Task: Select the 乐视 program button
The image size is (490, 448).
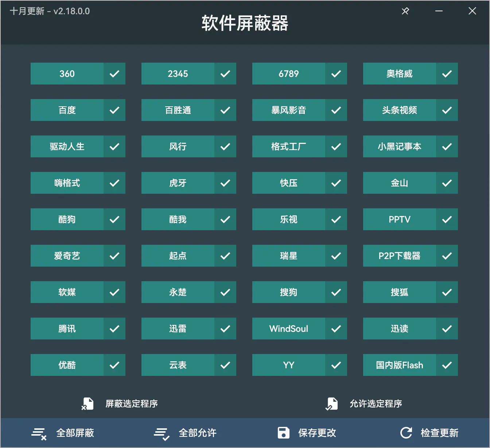Action: click(289, 219)
